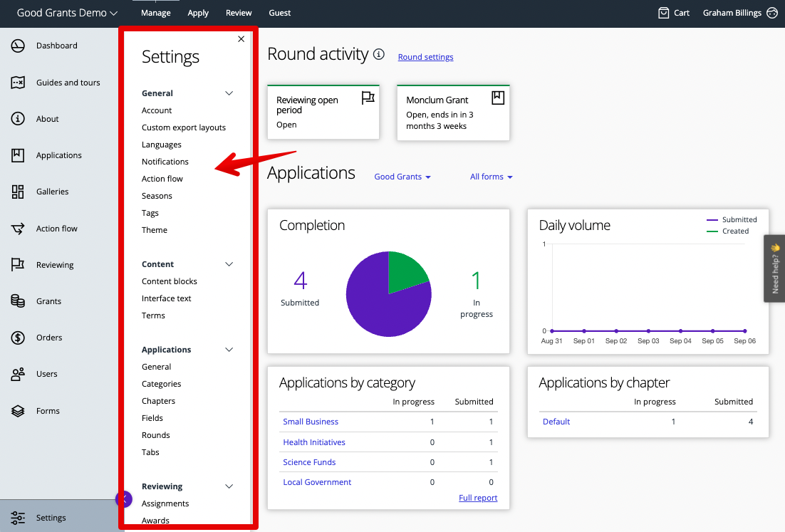Close the Settings panel

tap(241, 39)
